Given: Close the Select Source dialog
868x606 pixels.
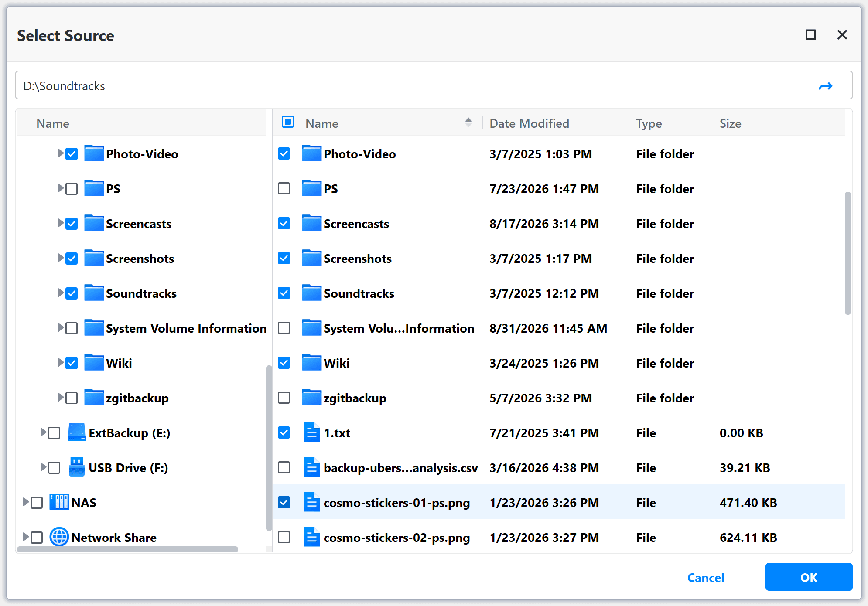Looking at the screenshot, I should click(842, 35).
